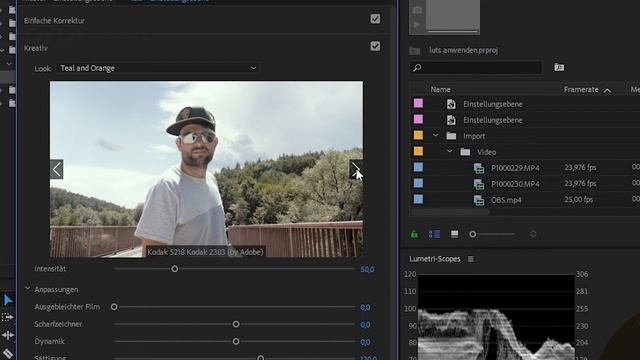Screen dimensions: 640x360
Task: Click clip icon of P1000230.MP4
Action: (479, 184)
